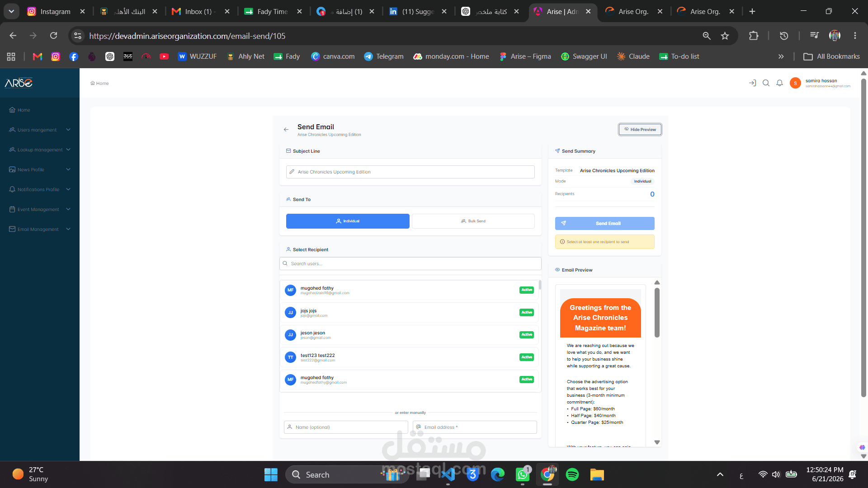Open a new browser tab
The height and width of the screenshot is (488, 868).
pyautogui.click(x=752, y=11)
